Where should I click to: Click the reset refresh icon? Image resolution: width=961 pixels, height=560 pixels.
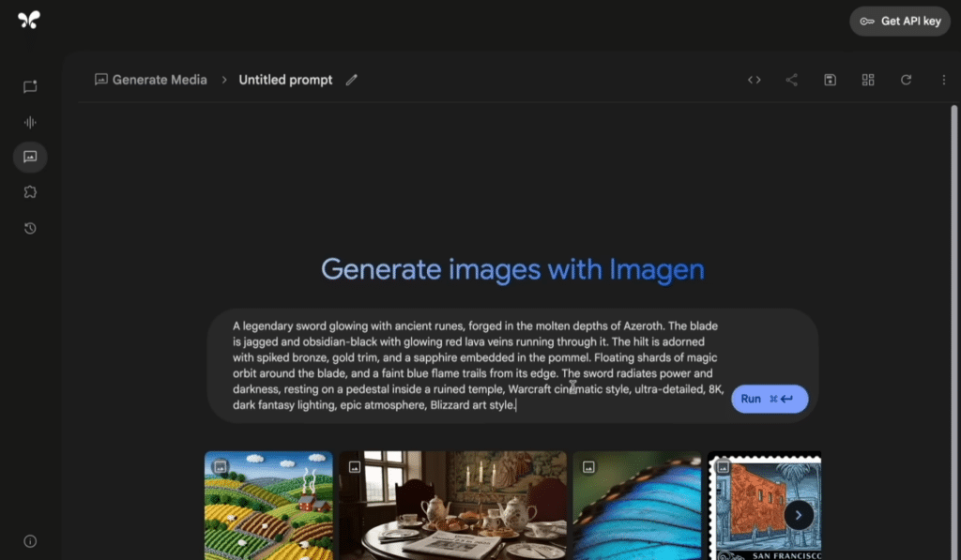[906, 80]
